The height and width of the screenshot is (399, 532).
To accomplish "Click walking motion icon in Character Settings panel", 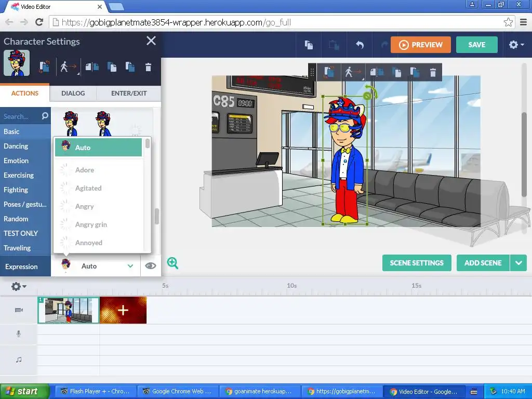I will pyautogui.click(x=68, y=66).
